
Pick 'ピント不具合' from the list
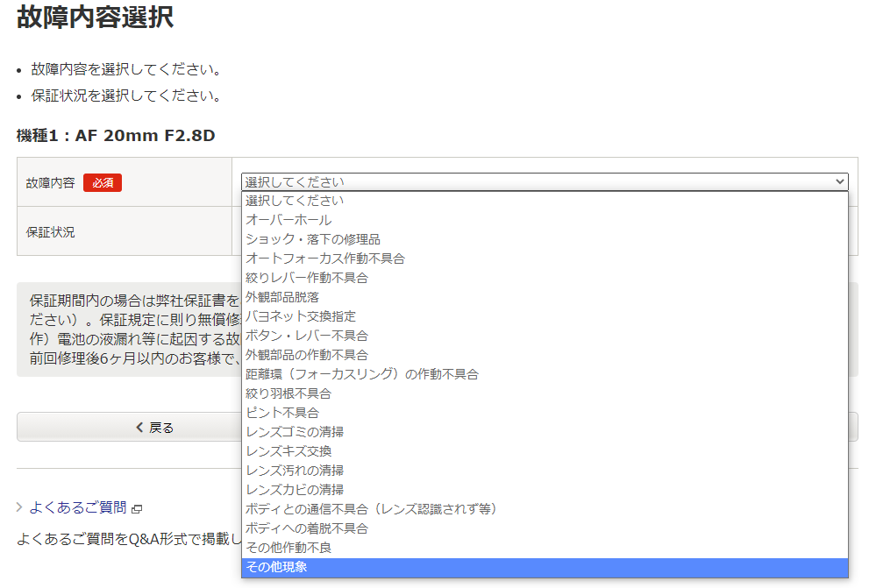[281, 413]
